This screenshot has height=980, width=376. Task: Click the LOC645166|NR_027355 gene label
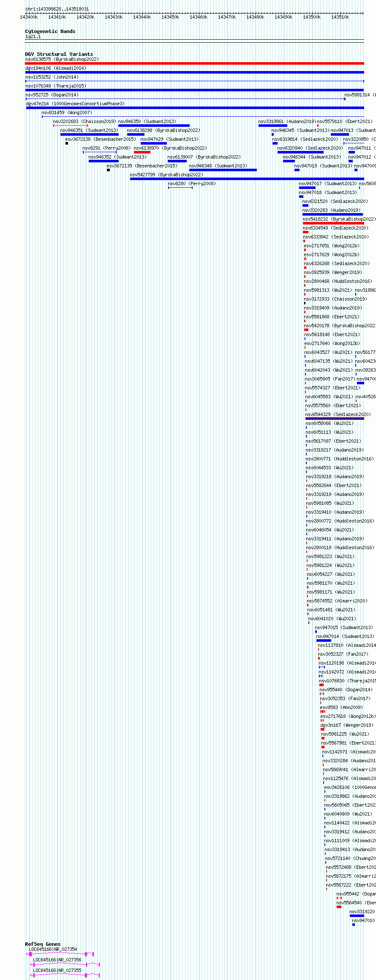point(57,970)
